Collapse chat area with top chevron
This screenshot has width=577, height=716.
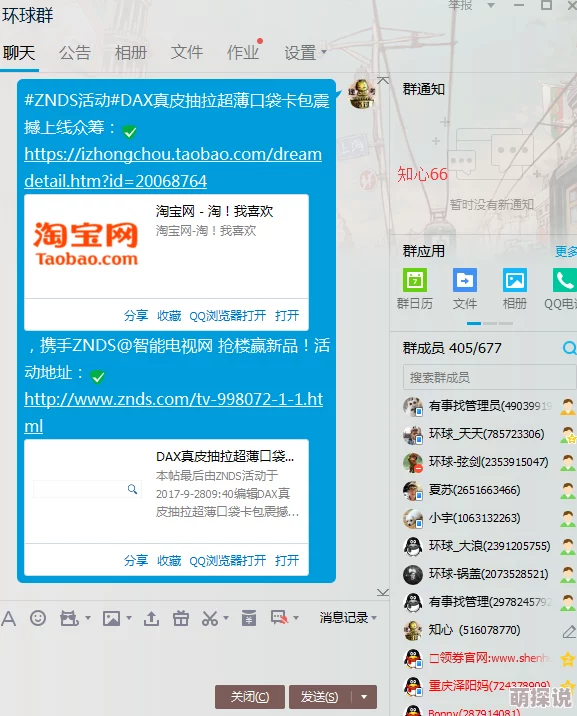click(x=383, y=81)
